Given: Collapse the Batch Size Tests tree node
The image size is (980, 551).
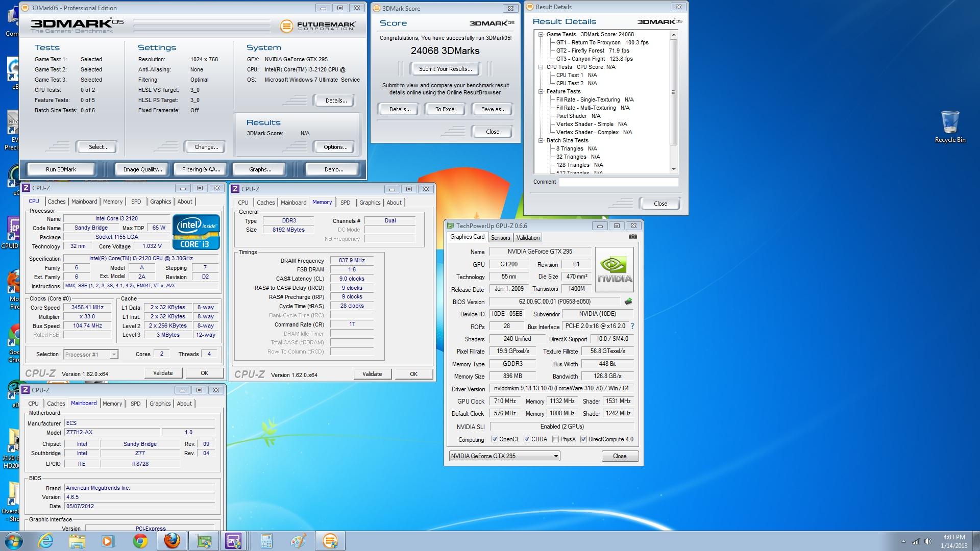Looking at the screenshot, I should (x=541, y=140).
